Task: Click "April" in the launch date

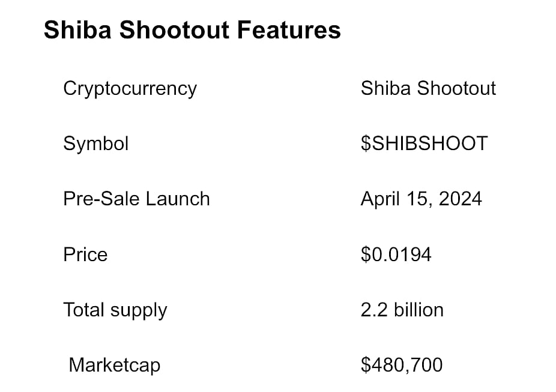Action: pos(380,199)
